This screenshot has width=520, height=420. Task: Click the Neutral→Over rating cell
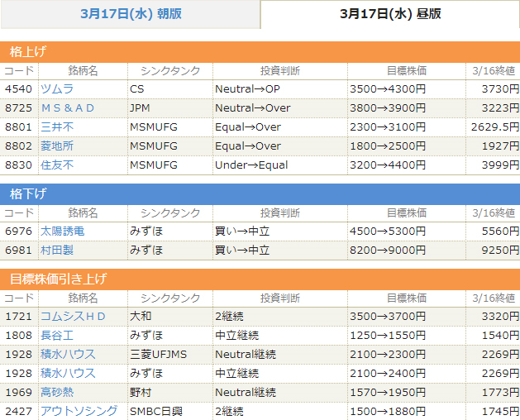[280, 107]
